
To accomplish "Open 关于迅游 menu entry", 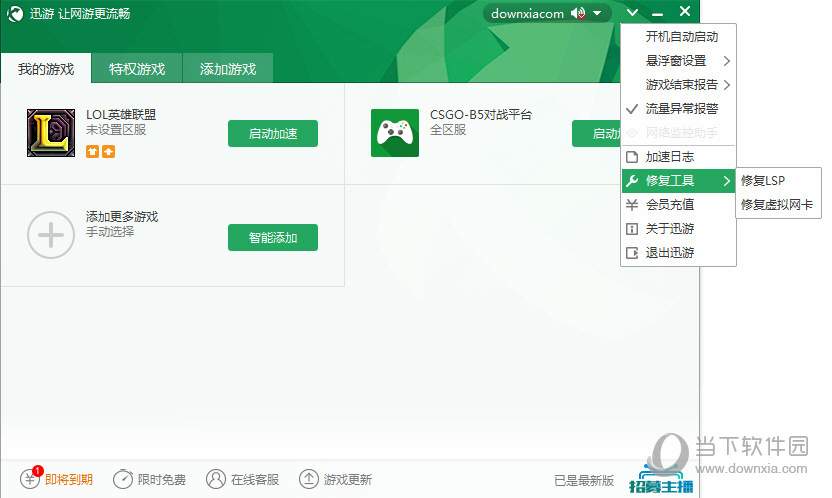I will click(x=678, y=229).
